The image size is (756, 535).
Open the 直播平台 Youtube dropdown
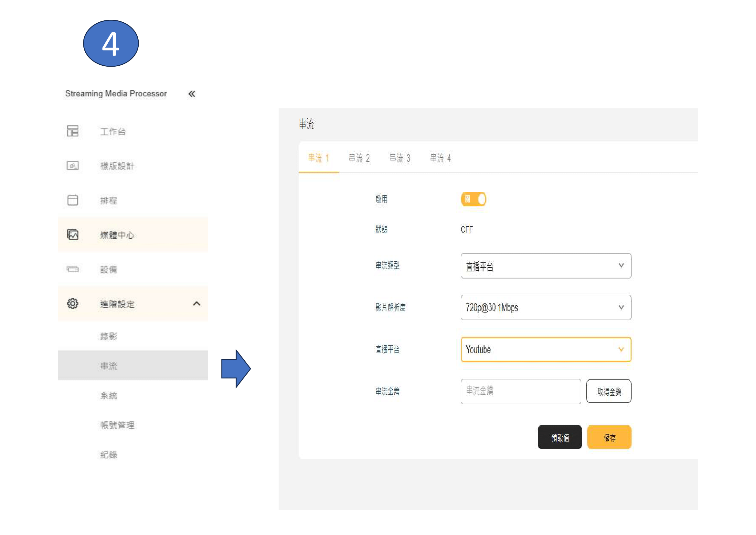click(x=546, y=349)
